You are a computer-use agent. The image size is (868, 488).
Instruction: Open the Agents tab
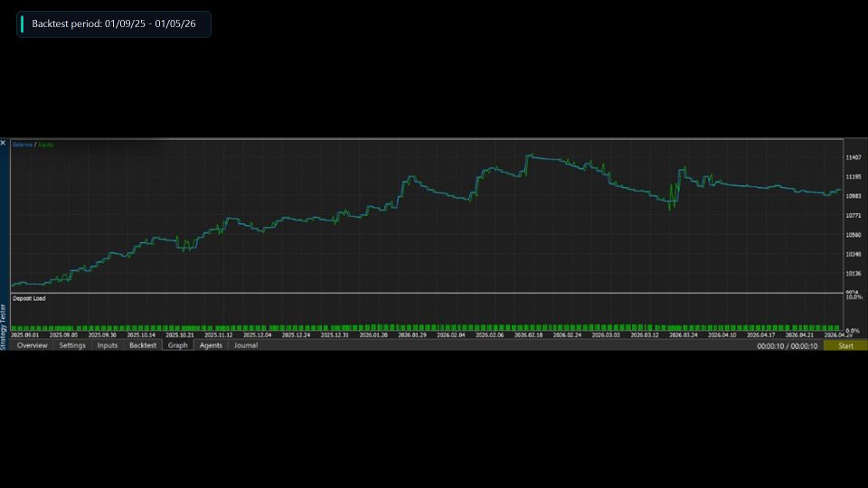point(211,345)
